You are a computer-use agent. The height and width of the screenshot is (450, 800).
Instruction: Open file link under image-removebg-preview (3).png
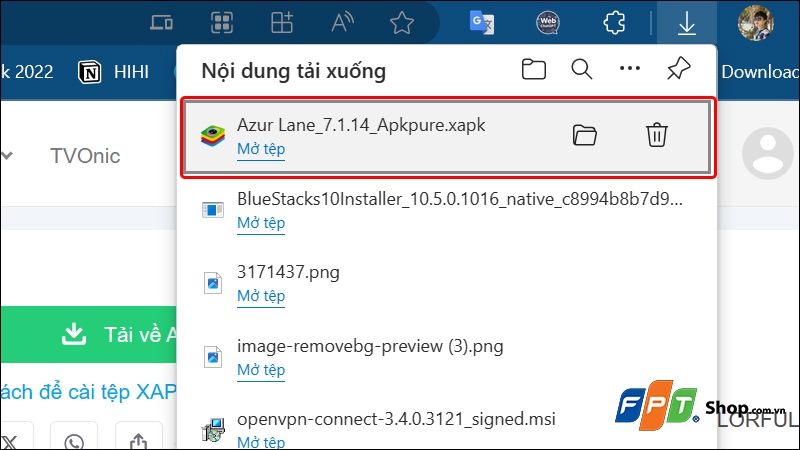pyautogui.click(x=261, y=370)
